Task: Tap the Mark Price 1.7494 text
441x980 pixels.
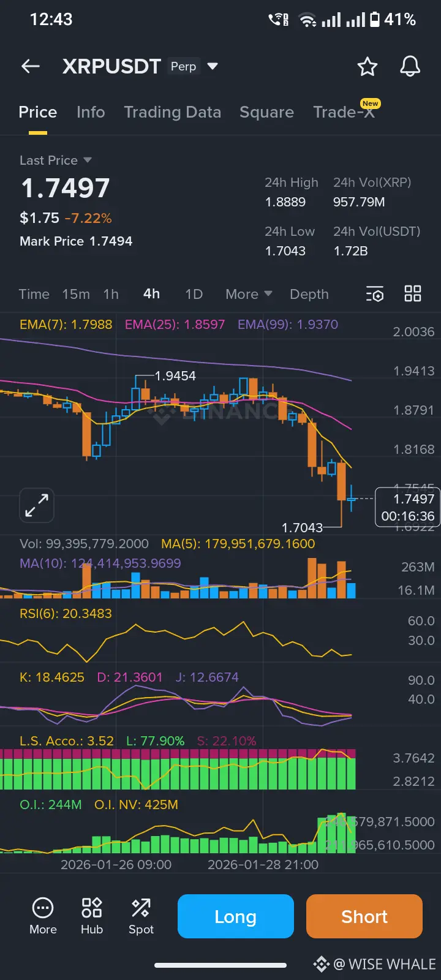Action: (76, 241)
